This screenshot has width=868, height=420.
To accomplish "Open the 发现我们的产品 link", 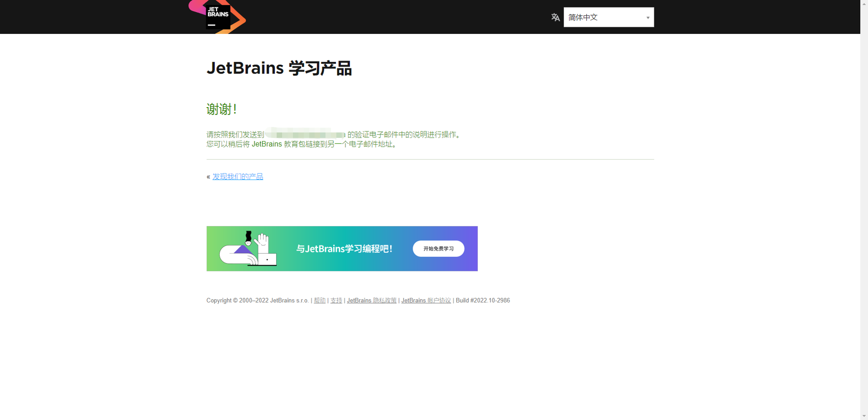I will 237,176.
